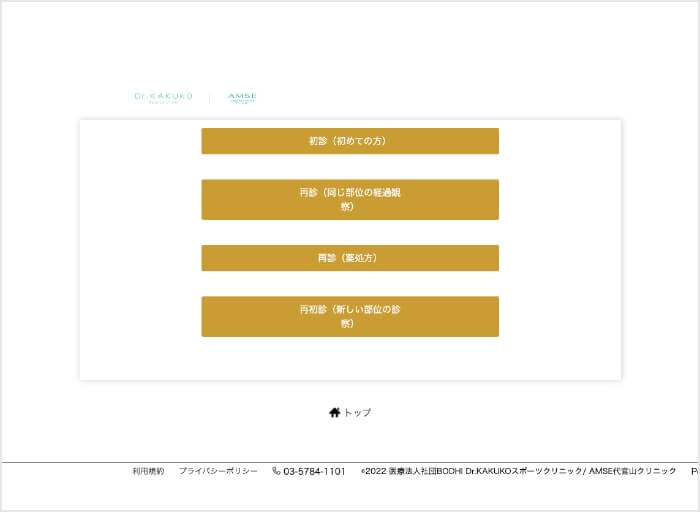Click the AMSE logo
The height and width of the screenshot is (512, 700).
pos(242,97)
